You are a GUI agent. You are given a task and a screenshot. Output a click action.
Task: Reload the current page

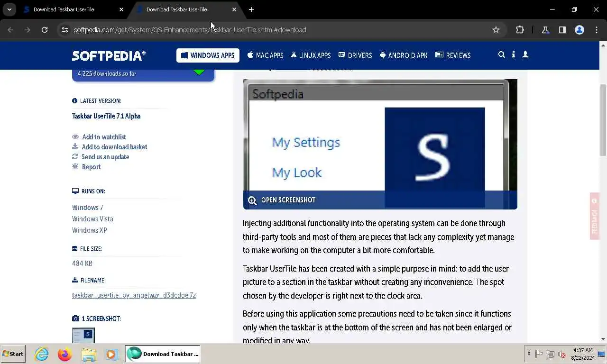tap(45, 29)
